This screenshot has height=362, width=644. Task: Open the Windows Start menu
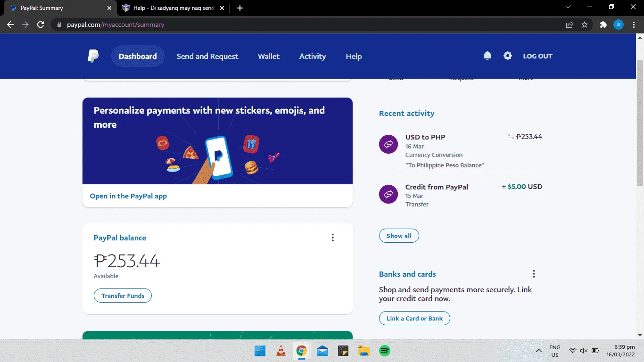[260, 351]
